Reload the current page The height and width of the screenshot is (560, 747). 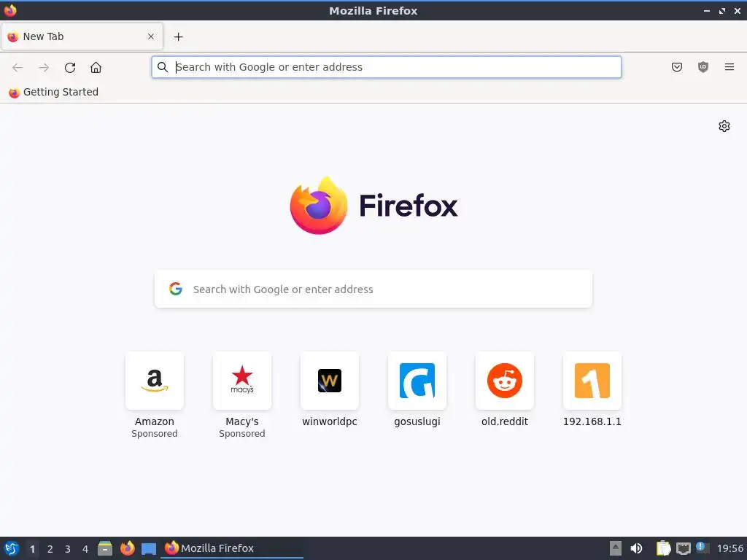click(70, 68)
